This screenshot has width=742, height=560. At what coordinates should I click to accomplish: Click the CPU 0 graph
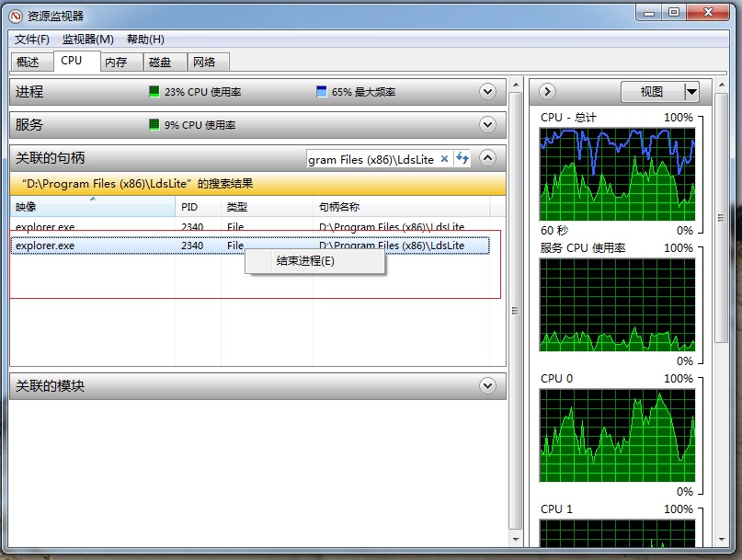tap(617, 435)
